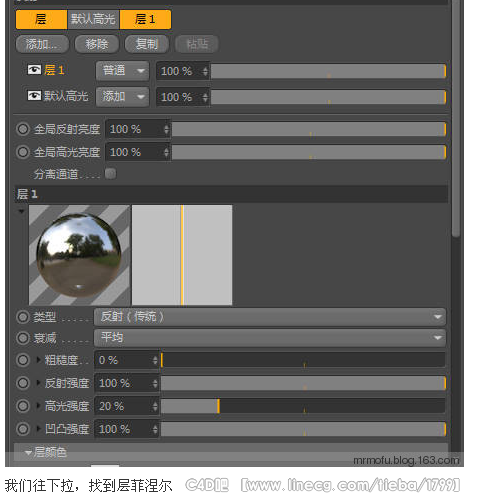Click the 类型 animation dot
486x502 pixels.
click(x=23, y=317)
